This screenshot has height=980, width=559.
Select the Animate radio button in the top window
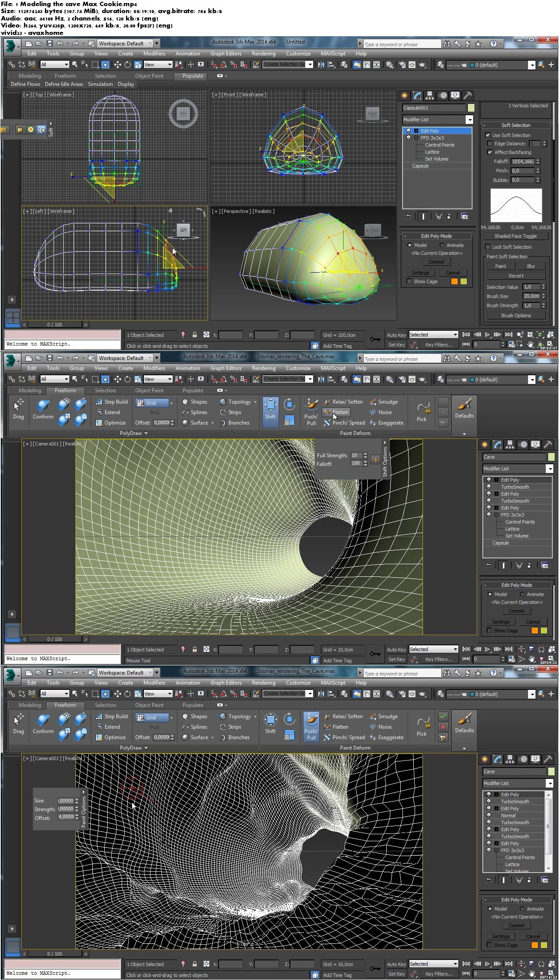[x=442, y=245]
